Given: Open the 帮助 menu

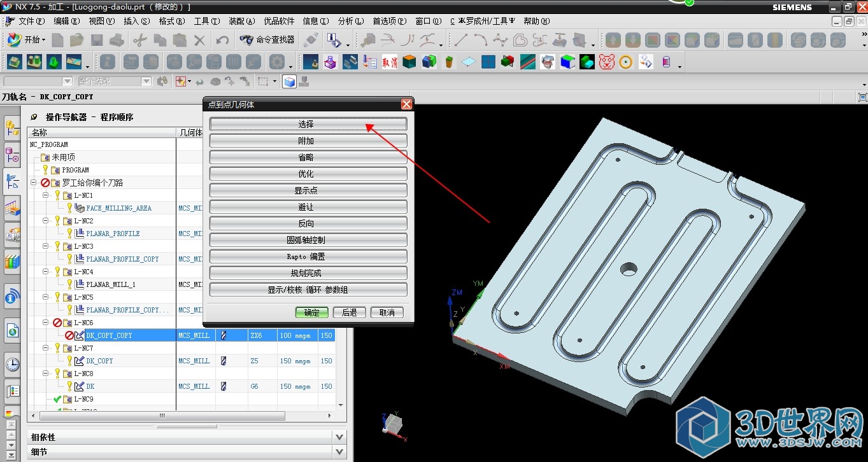Looking at the screenshot, I should [536, 21].
